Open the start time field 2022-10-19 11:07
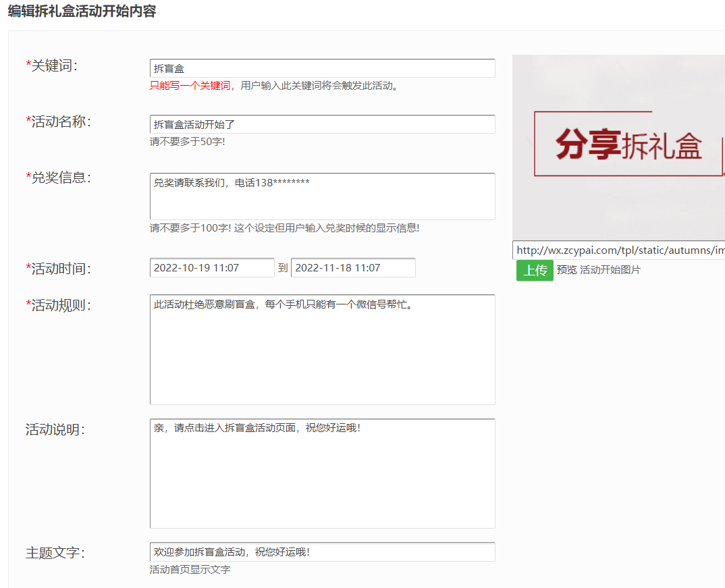Screen dimensions: 725x588 click(x=212, y=267)
